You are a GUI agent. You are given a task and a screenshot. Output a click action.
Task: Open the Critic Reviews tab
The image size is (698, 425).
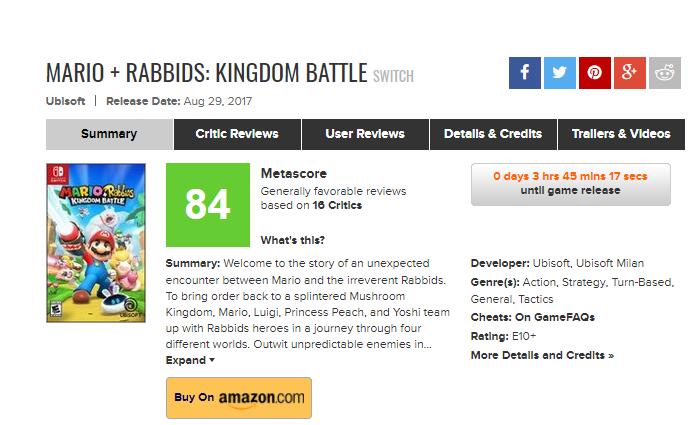coord(237,134)
